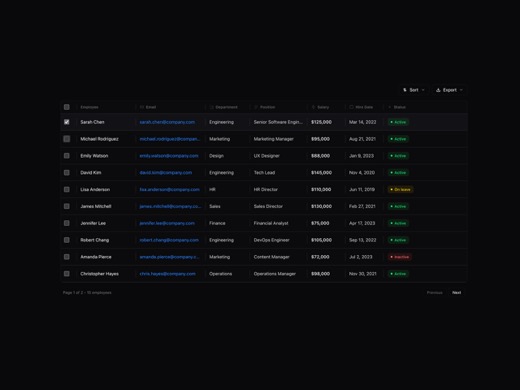Click the Inactive status badge for Amanda Pierce

pyautogui.click(x=400, y=257)
